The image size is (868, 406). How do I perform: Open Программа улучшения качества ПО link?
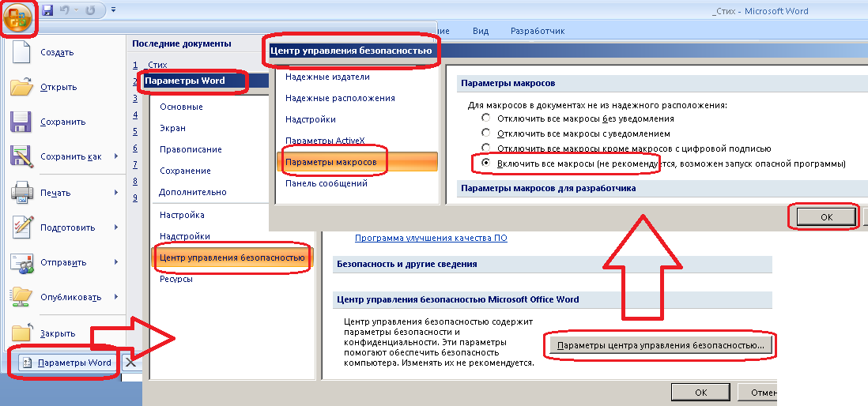point(431,238)
